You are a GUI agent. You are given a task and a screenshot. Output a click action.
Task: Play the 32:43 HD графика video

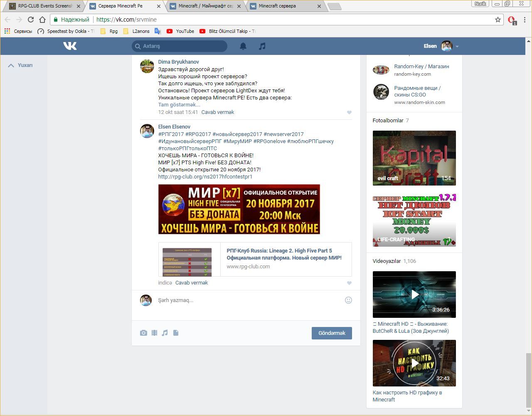[414, 363]
